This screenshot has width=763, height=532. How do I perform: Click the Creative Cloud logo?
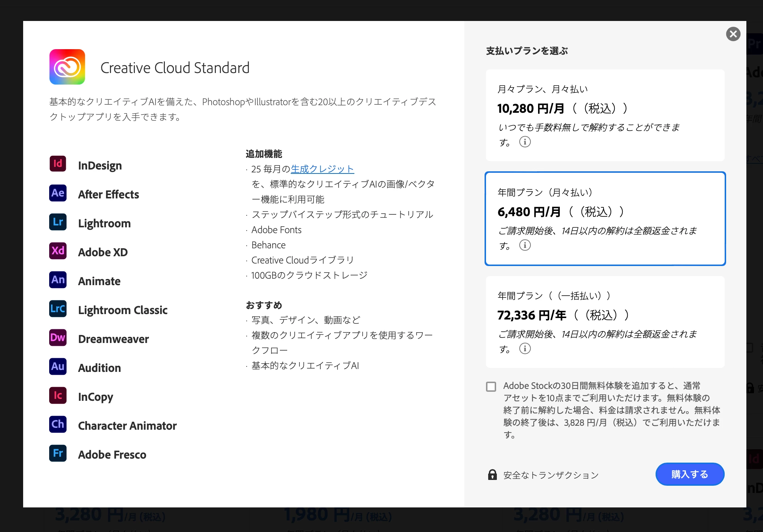67,67
